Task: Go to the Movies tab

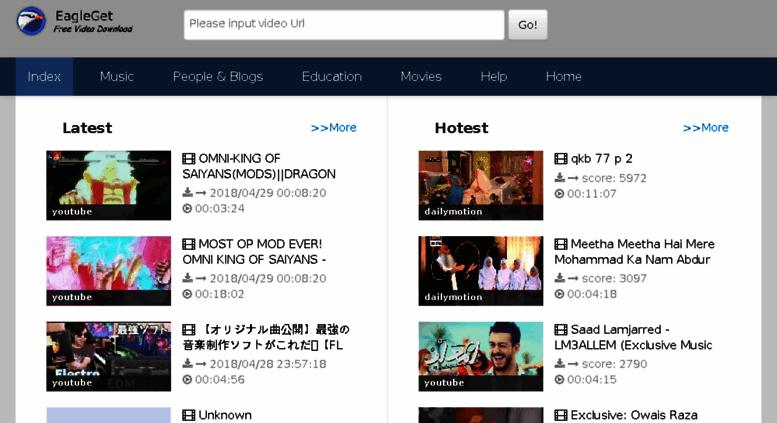Action: click(x=421, y=76)
